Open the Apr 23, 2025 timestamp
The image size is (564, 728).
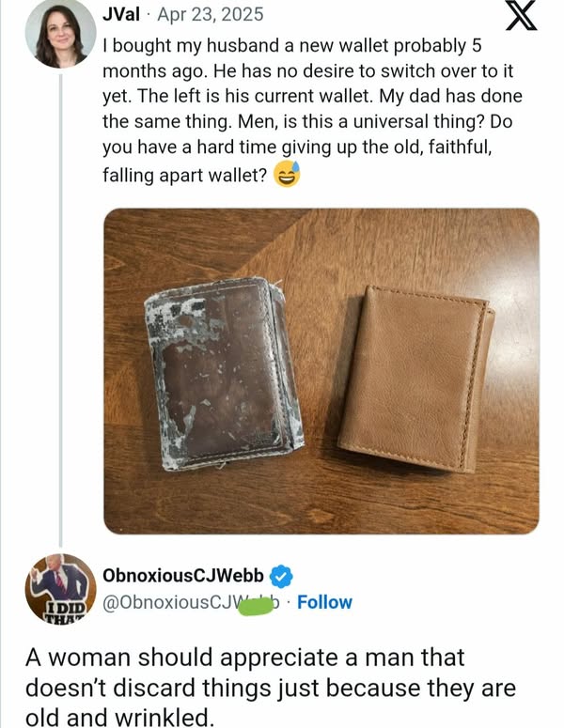click(x=211, y=14)
